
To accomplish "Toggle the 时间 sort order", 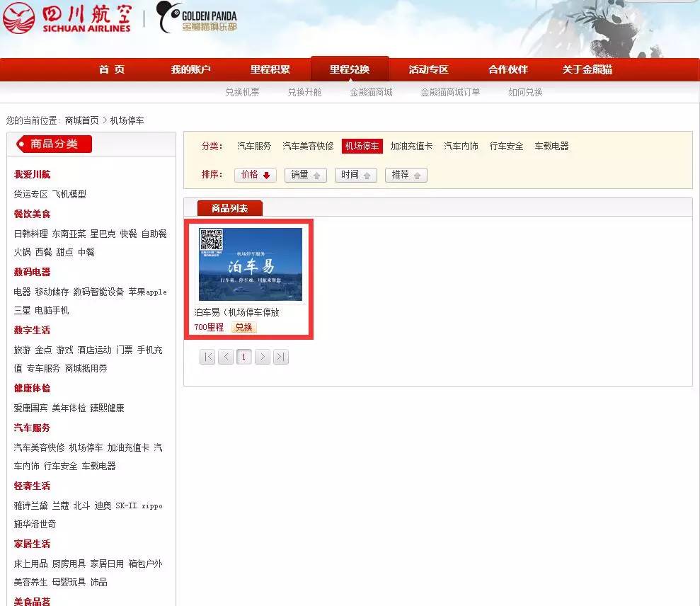I will pyautogui.click(x=355, y=175).
